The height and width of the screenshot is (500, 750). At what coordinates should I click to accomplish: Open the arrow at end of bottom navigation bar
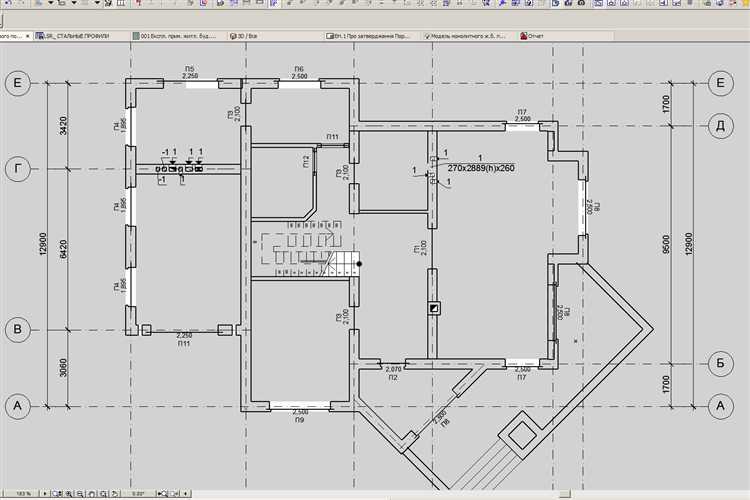186,493
